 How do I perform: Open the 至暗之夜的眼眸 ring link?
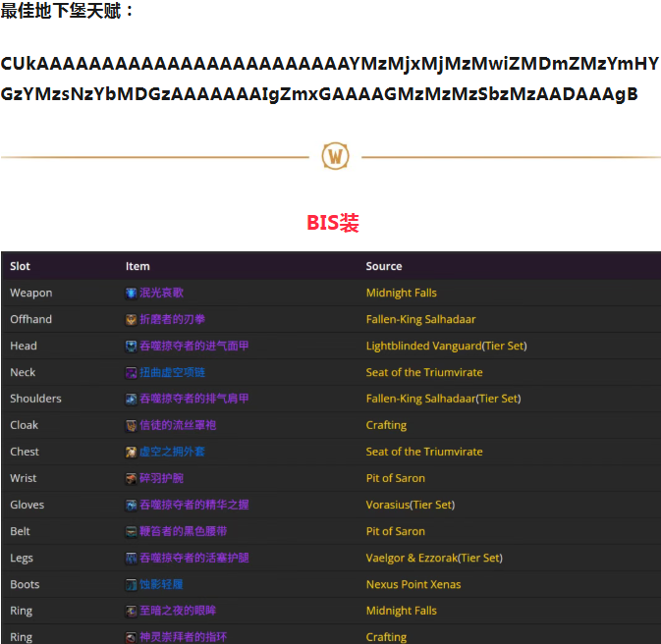[178, 611]
